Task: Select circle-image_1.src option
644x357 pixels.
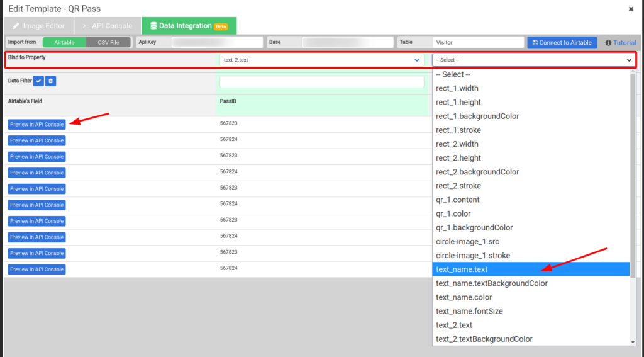Action: (531, 242)
